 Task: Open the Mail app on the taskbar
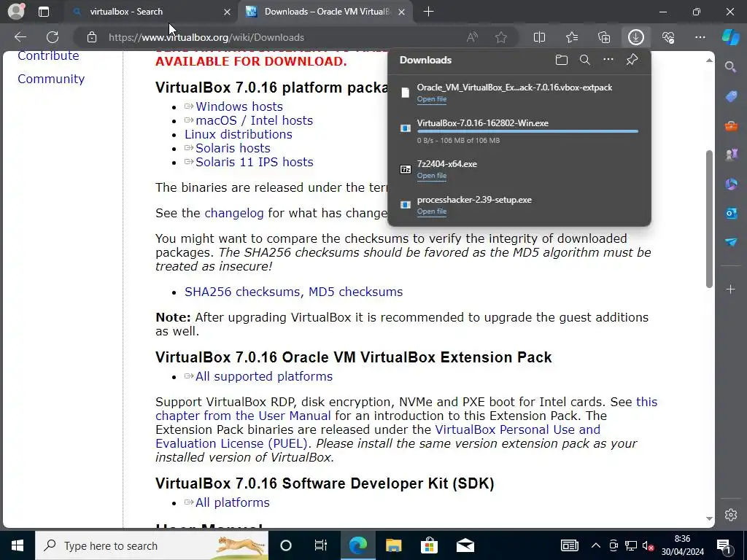(465, 545)
